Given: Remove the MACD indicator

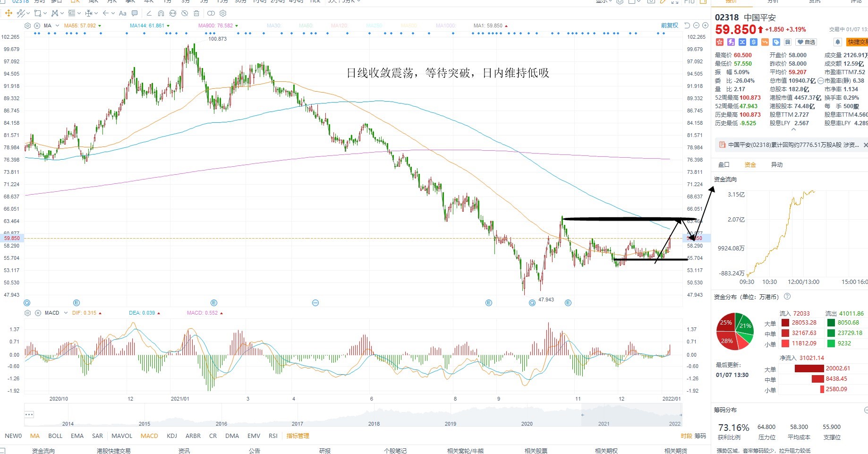Looking at the screenshot, I should point(38,313).
